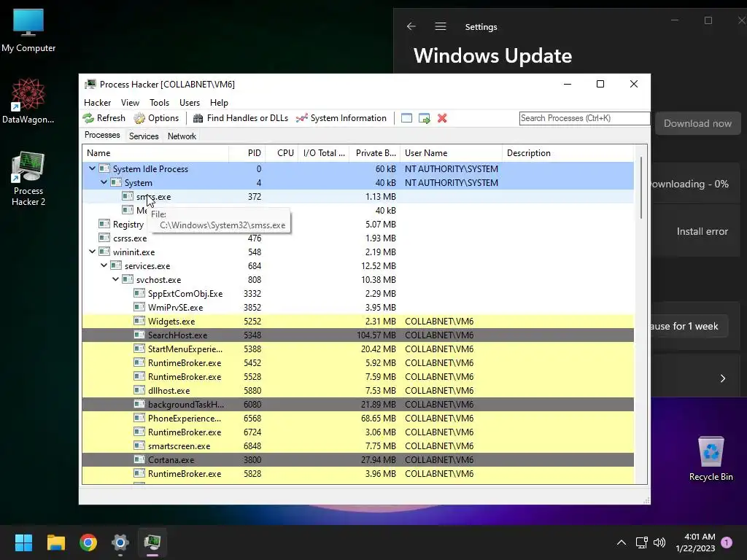This screenshot has width=747, height=560.
Task: Launch Google Chrome from the taskbar
Action: coord(88,542)
